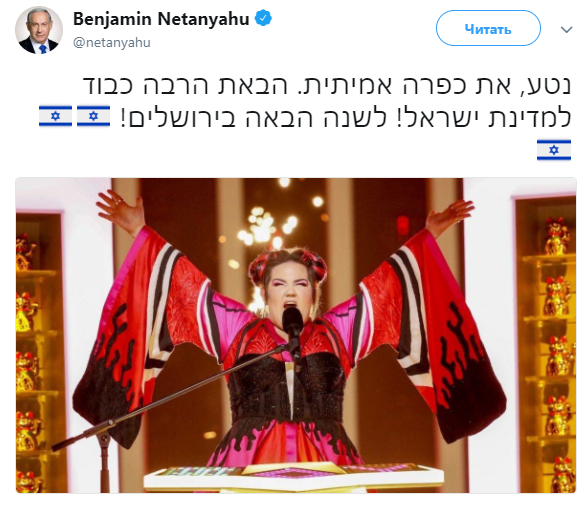
Task: Open Benjamin Netanyahu's profile avatar
Action: pos(39,30)
